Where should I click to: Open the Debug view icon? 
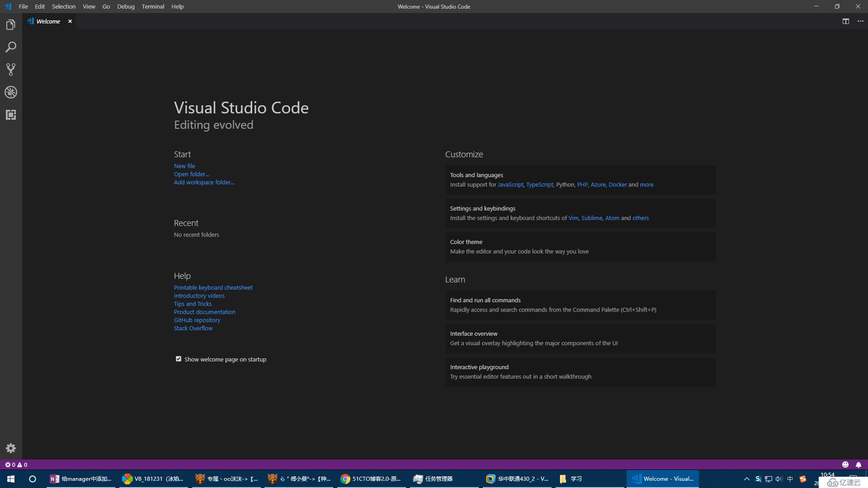click(x=11, y=92)
